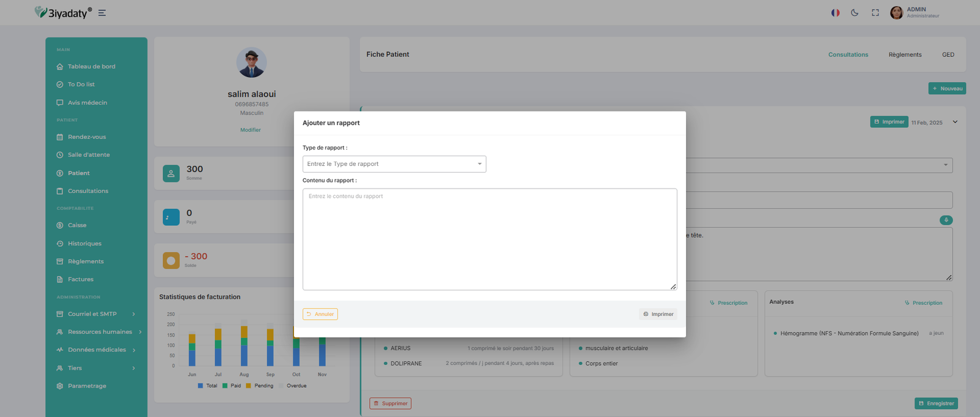
Task: Toggle the Paid legend color swatch
Action: point(225,386)
